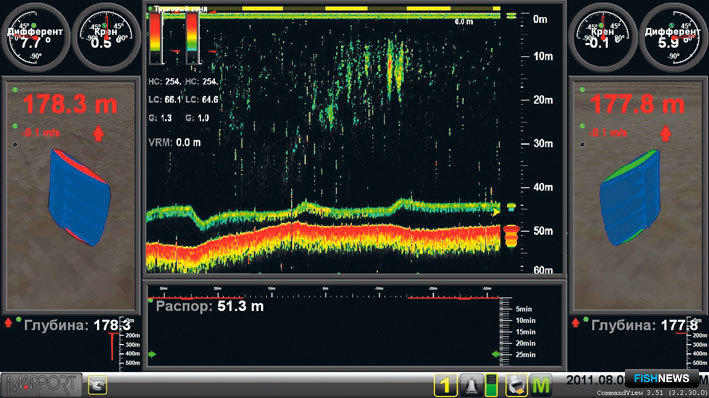Select the right Крен gauge
The width and height of the screenshot is (709, 398).
pyautogui.click(x=603, y=38)
